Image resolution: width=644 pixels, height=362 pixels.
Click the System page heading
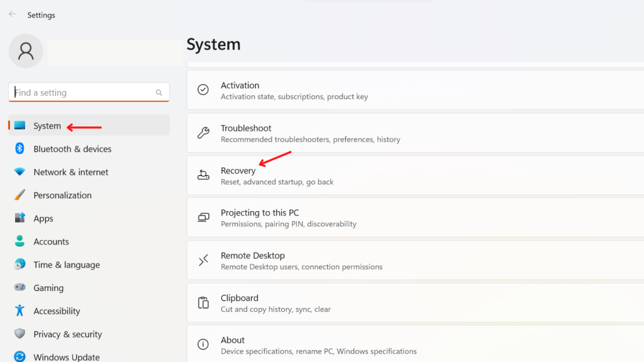tap(214, 45)
